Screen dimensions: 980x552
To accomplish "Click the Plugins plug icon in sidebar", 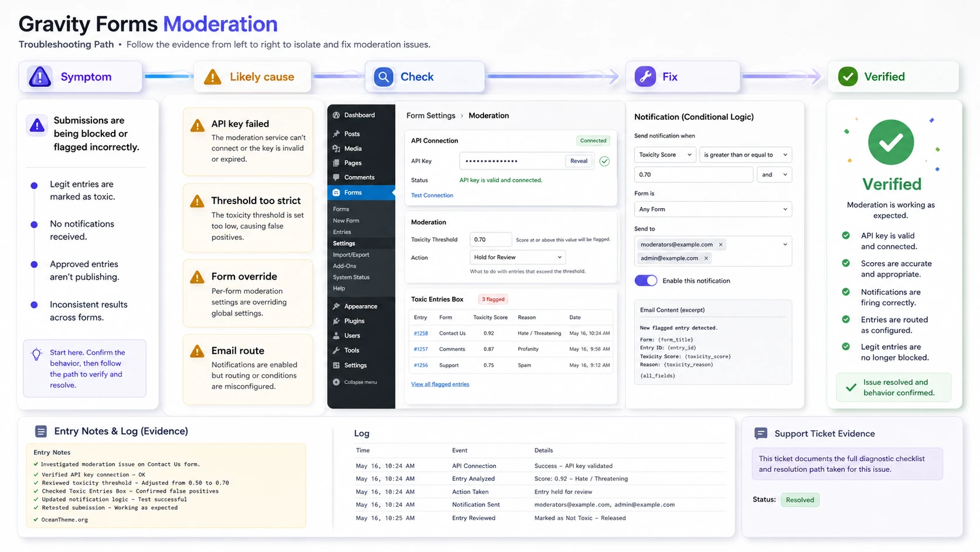I will pos(336,321).
